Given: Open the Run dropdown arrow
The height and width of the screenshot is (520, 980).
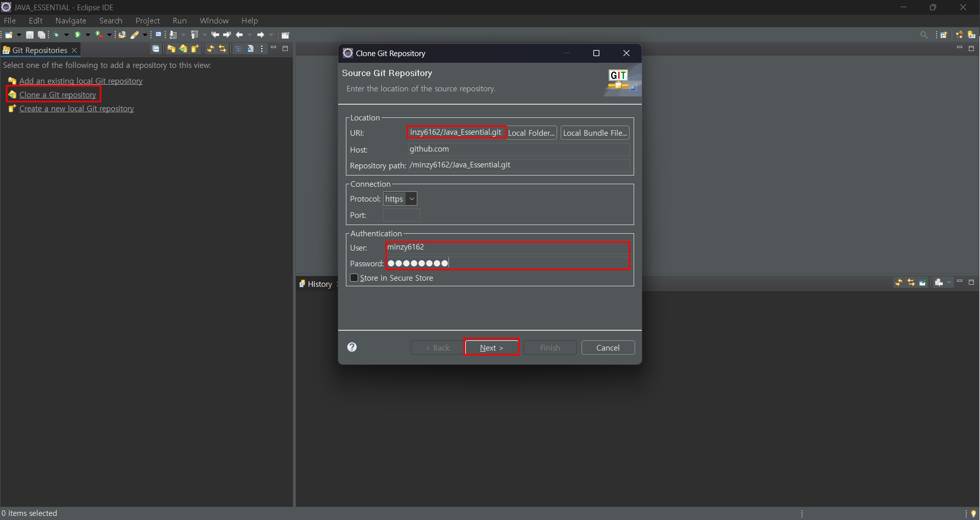Looking at the screenshot, I should click(88, 35).
